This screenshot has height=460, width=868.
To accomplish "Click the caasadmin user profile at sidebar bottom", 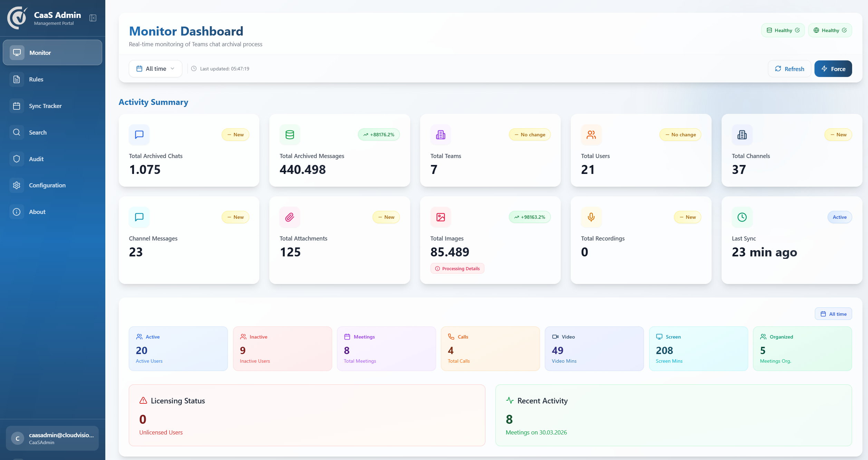I will tap(52, 438).
